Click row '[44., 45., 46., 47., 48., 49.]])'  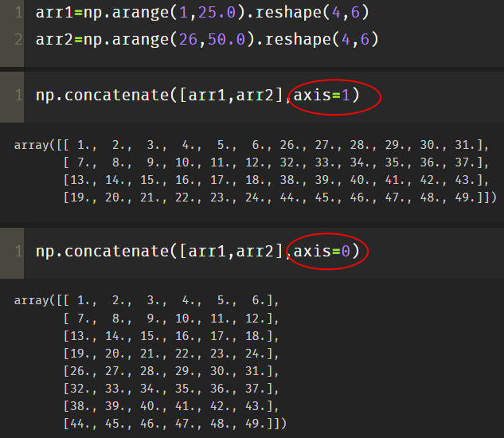coord(175,424)
